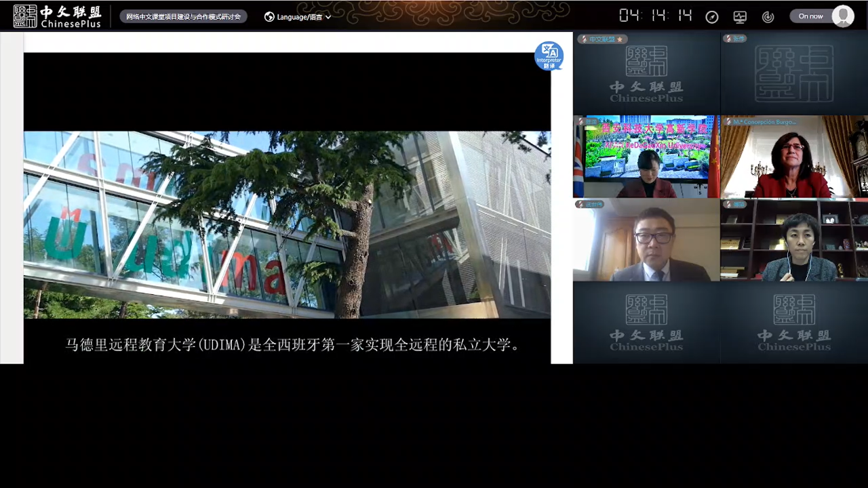This screenshot has width=868, height=488.
Task: Click the user avatar profile icon
Action: pyautogui.click(x=843, y=16)
